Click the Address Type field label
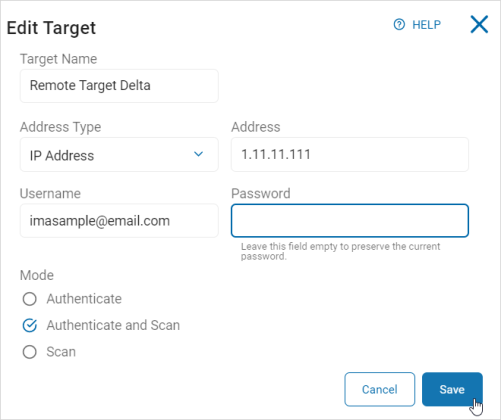 coord(60,127)
